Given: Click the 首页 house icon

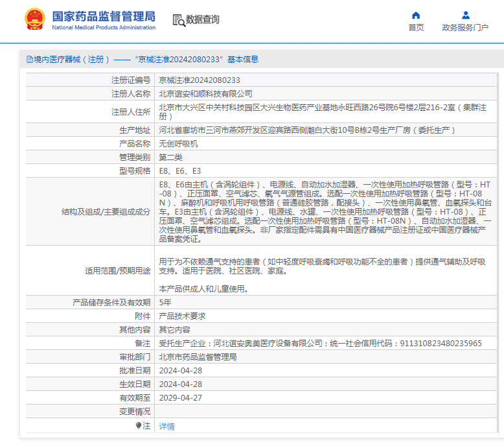Looking at the screenshot, I should [416, 15].
